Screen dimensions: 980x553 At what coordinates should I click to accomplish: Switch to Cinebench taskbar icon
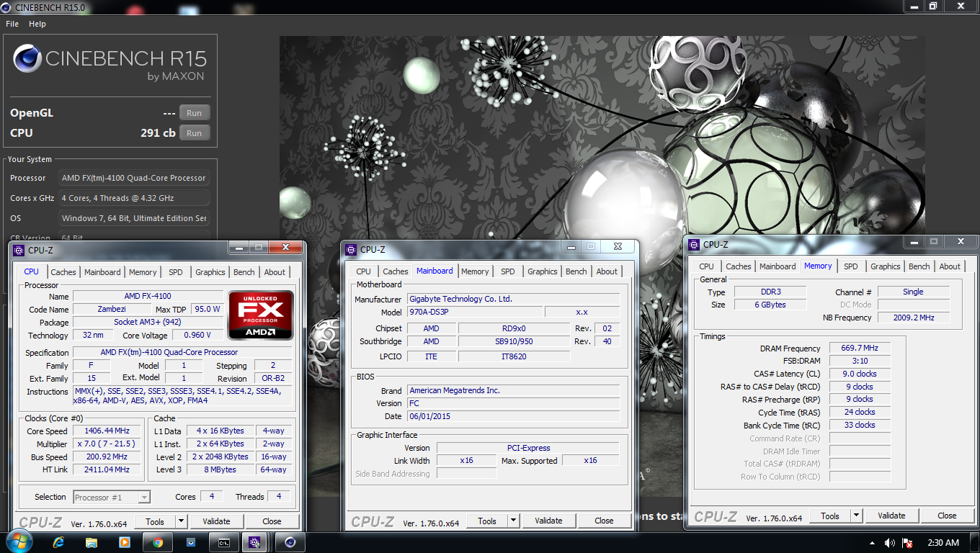click(290, 542)
